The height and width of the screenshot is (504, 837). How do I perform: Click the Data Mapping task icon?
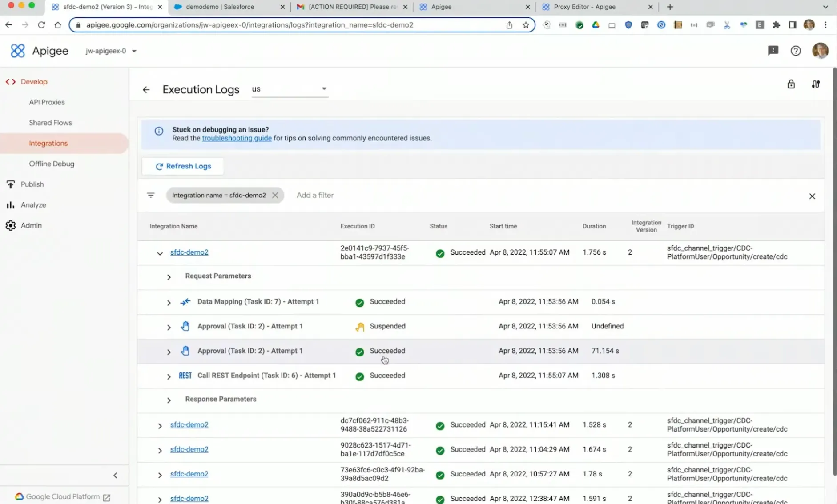coord(185,302)
